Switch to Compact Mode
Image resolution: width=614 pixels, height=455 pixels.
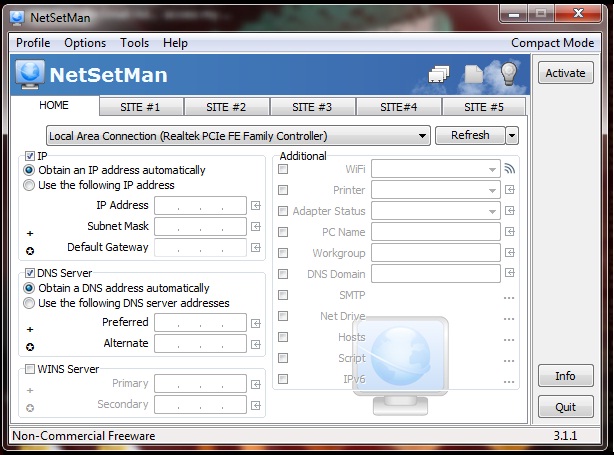pos(553,43)
